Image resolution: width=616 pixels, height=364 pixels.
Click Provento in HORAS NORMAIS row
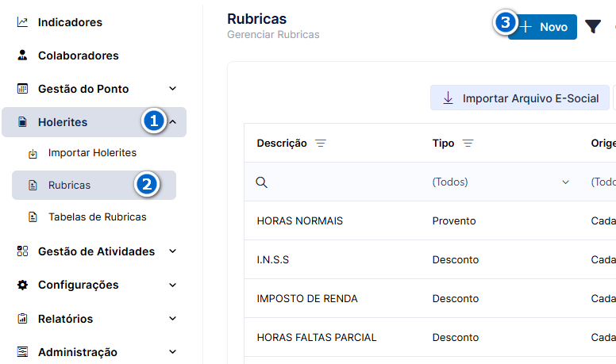point(454,220)
